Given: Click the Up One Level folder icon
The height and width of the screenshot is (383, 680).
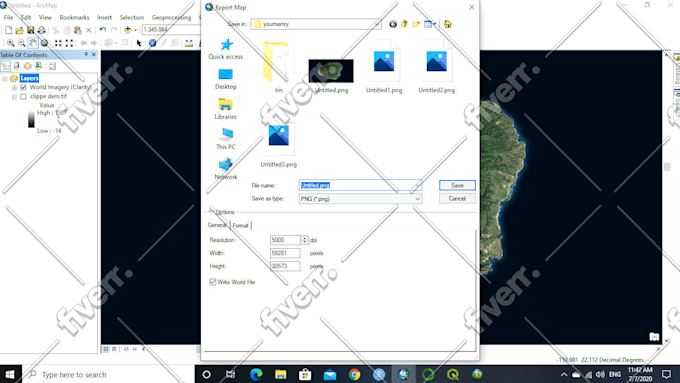Looking at the screenshot, I should pyautogui.click(x=405, y=24).
